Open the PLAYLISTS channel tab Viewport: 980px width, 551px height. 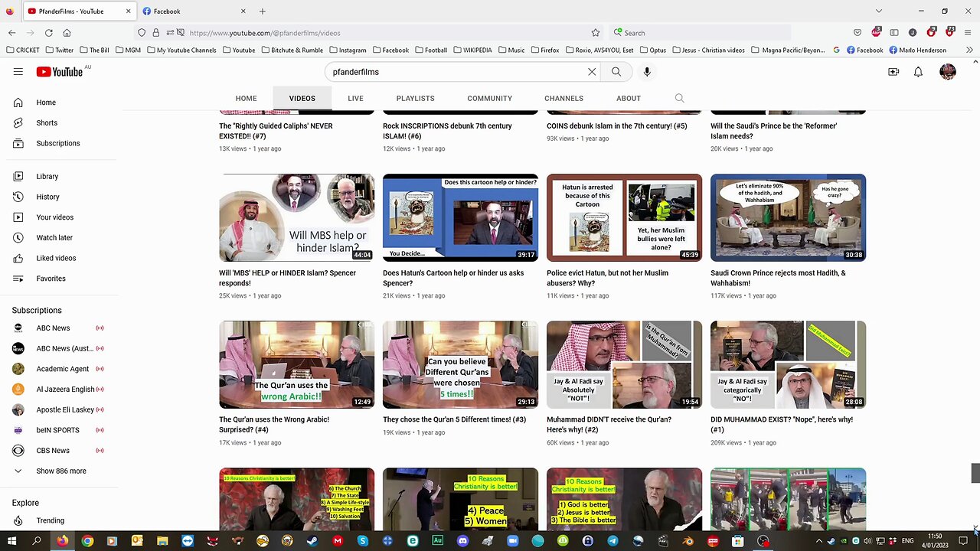point(415,98)
